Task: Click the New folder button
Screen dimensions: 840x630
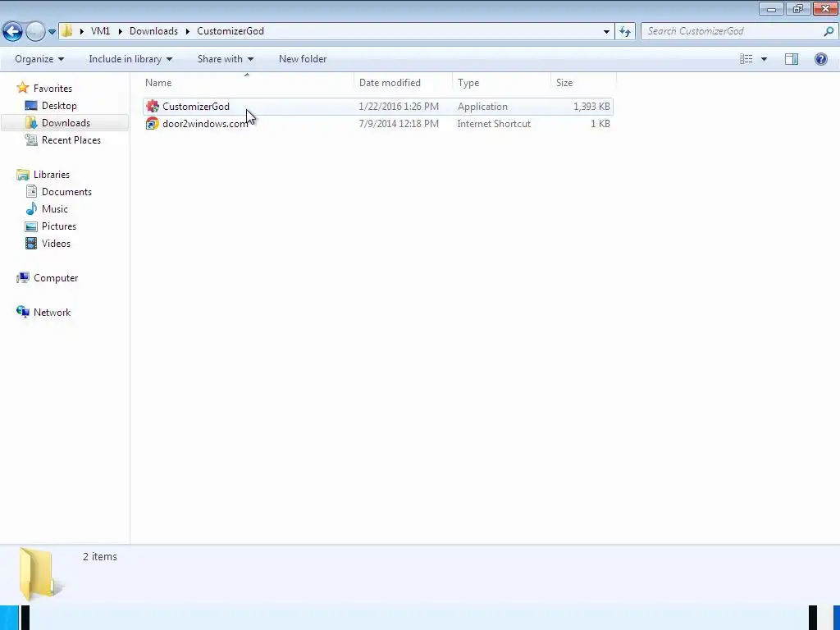Action: tap(303, 59)
